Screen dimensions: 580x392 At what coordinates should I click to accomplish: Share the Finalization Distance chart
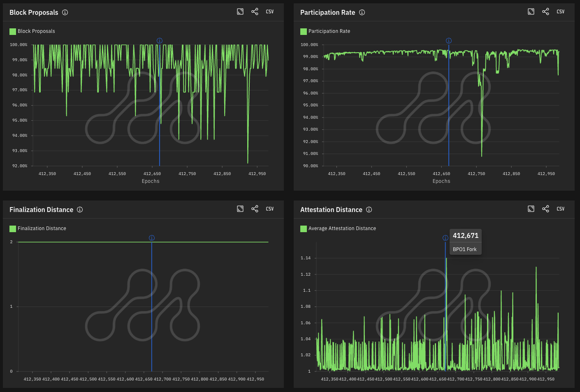[x=255, y=209]
